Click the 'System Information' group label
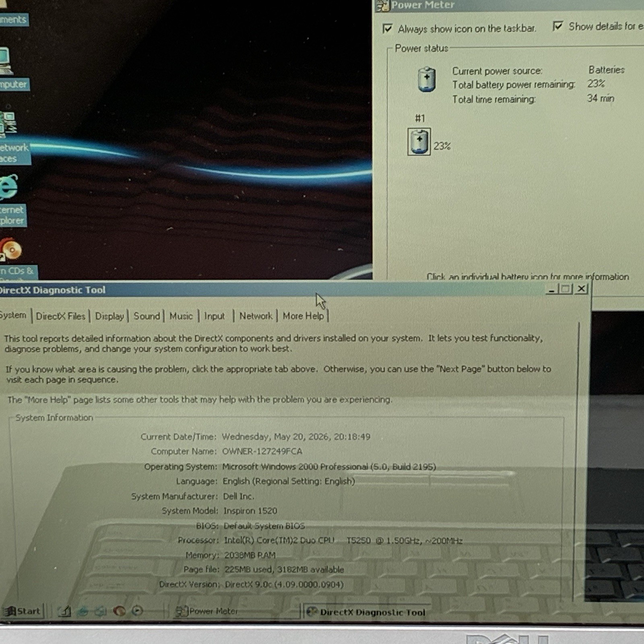The image size is (644, 644). (54, 417)
